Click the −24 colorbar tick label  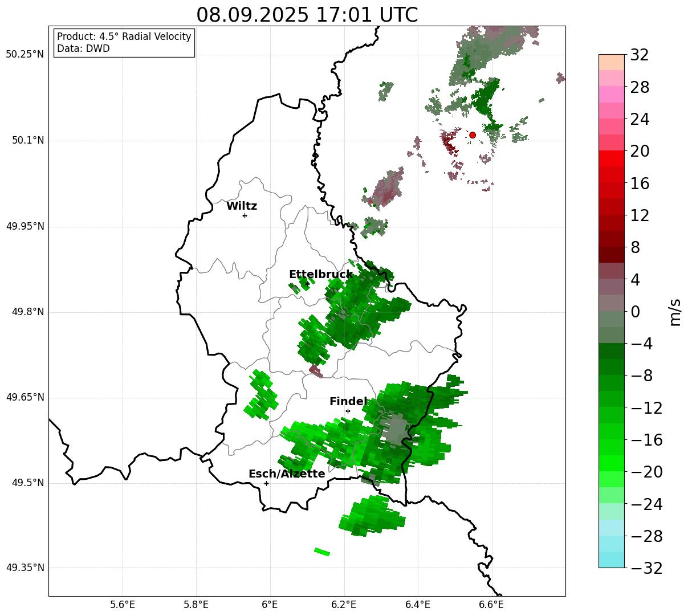(x=646, y=504)
